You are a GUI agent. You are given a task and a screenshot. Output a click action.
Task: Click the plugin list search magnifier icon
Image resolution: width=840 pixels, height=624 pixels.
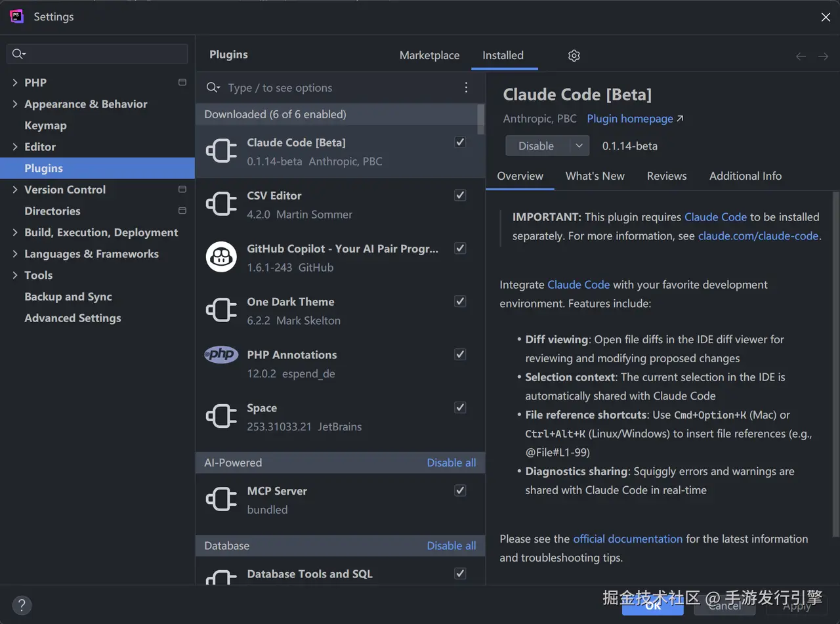(213, 87)
